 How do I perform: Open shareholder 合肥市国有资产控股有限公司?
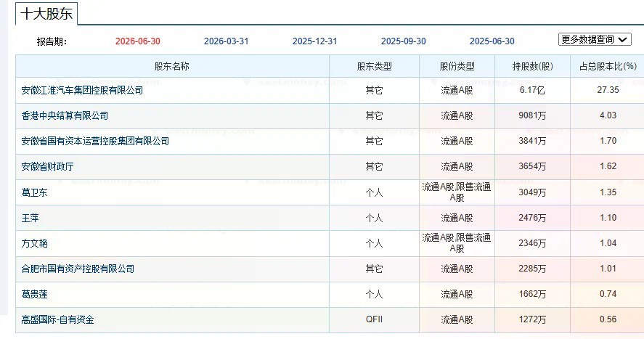pyautogui.click(x=78, y=269)
